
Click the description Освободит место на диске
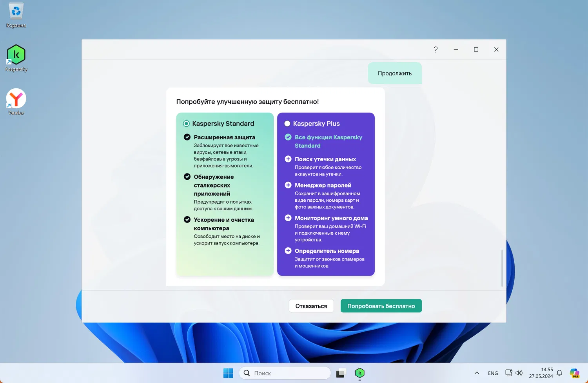pos(227,240)
